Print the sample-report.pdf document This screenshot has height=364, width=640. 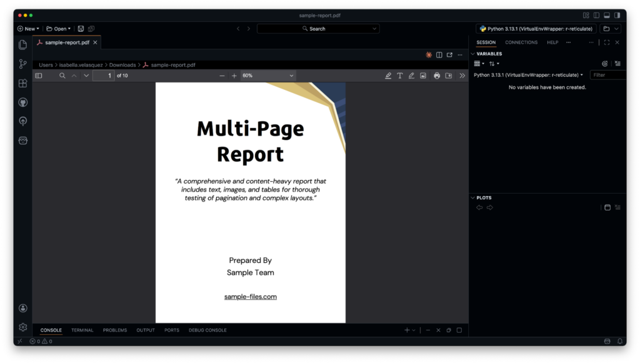pyautogui.click(x=436, y=75)
